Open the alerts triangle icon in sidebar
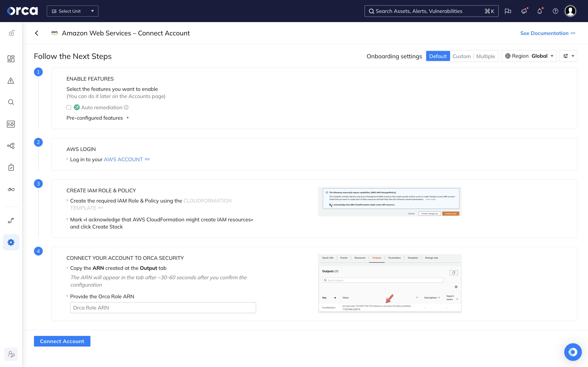The width and height of the screenshot is (588, 367). point(11,81)
